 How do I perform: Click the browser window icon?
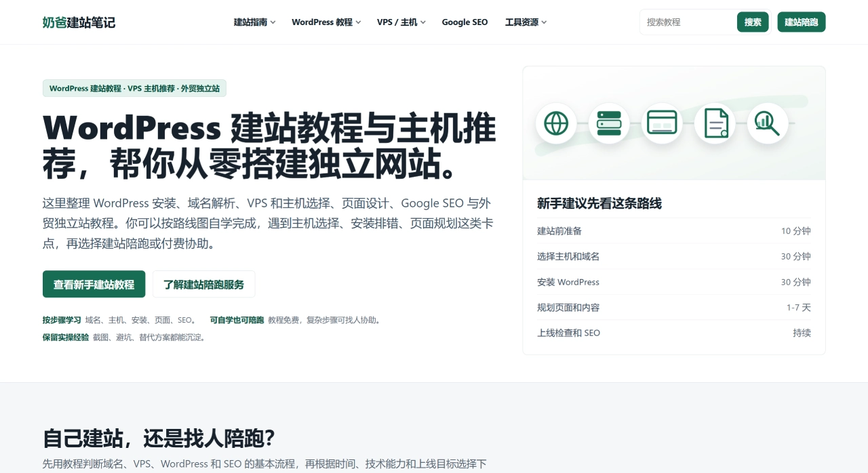pyautogui.click(x=662, y=123)
